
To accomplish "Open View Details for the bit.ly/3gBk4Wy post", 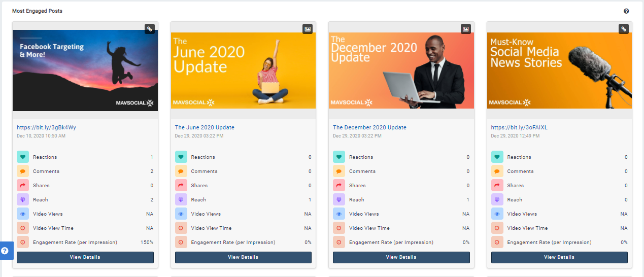I will (85, 257).
